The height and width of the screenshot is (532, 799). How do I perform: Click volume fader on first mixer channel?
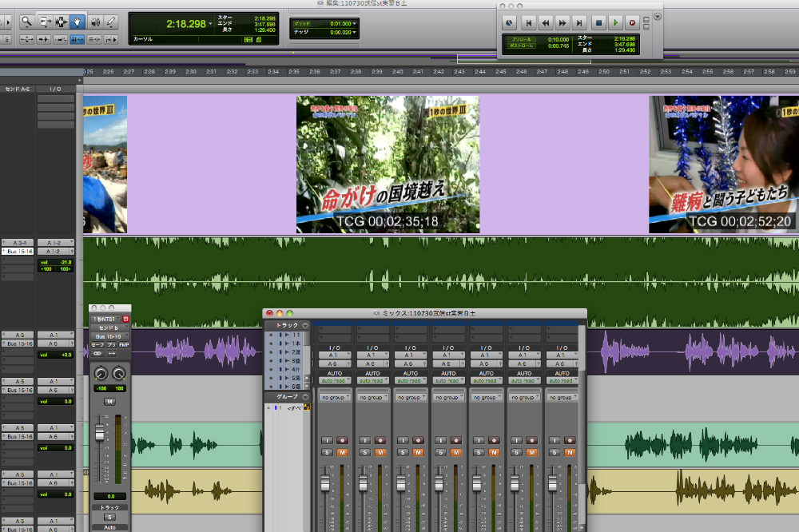point(325,483)
